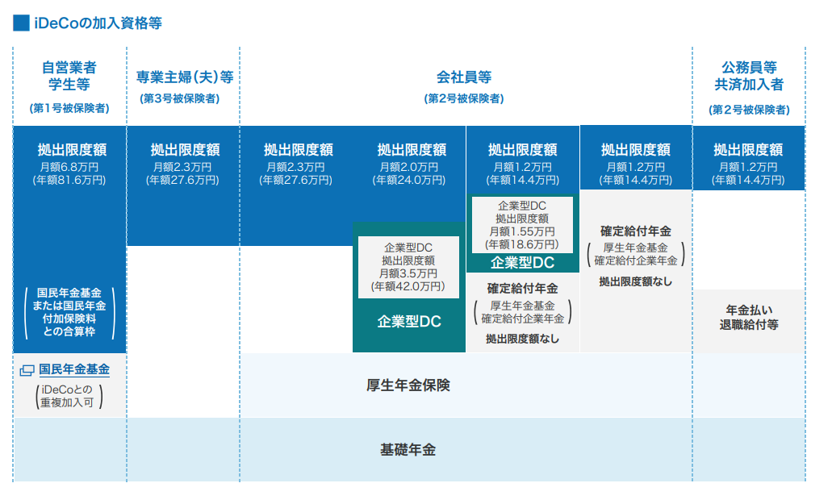Select the 企業型DC 月額1.55万円 white box
The image size is (832, 504).
(x=522, y=224)
